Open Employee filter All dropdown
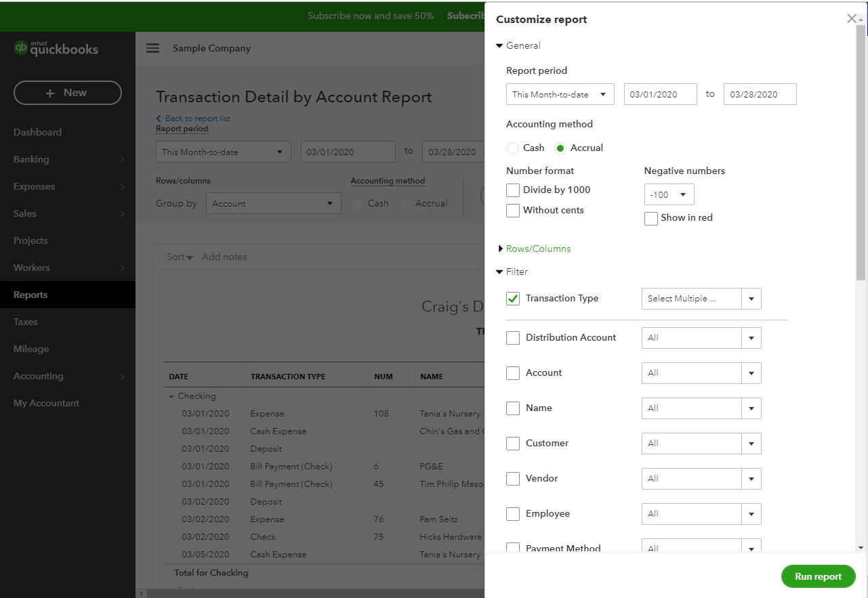The image size is (868, 598). click(701, 514)
